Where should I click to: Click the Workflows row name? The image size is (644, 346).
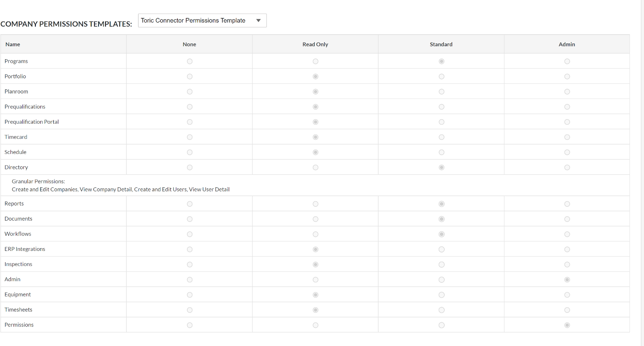[18, 234]
